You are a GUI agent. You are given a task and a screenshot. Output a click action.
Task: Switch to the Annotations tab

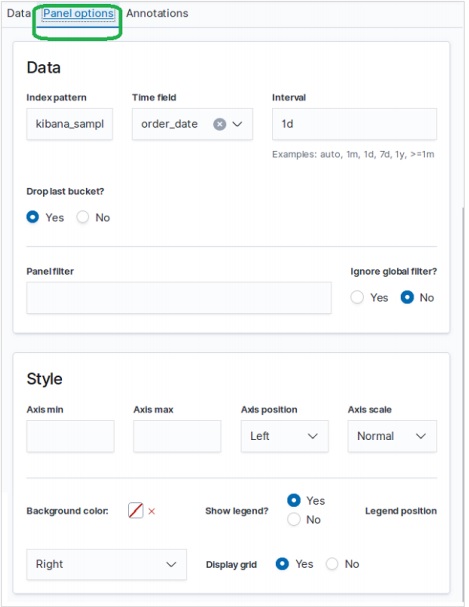pyautogui.click(x=157, y=13)
